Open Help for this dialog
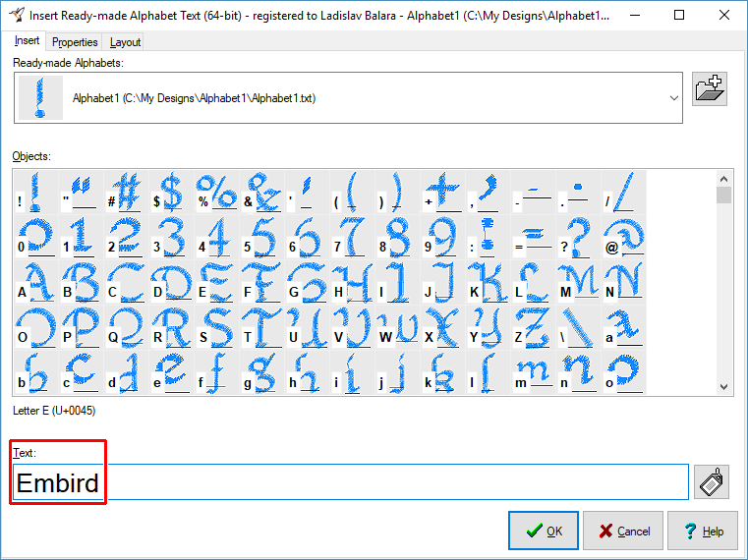 (x=702, y=531)
